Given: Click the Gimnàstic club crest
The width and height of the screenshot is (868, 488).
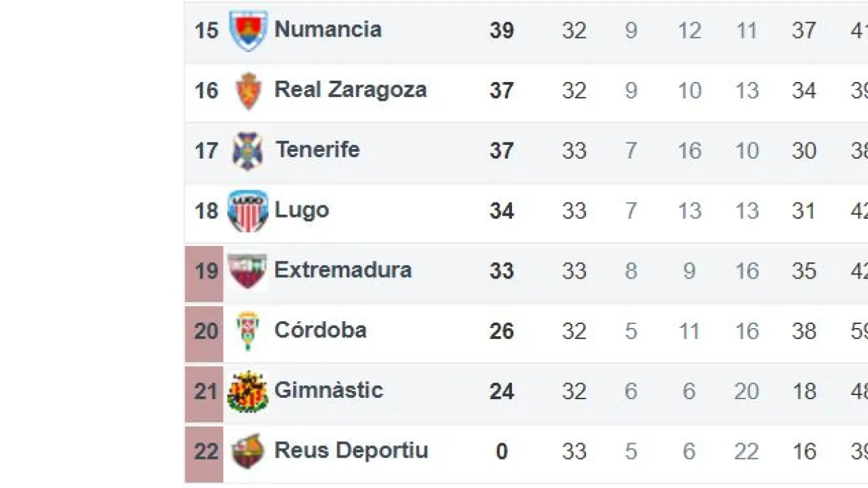Looking at the screenshot, I should click(x=248, y=391).
